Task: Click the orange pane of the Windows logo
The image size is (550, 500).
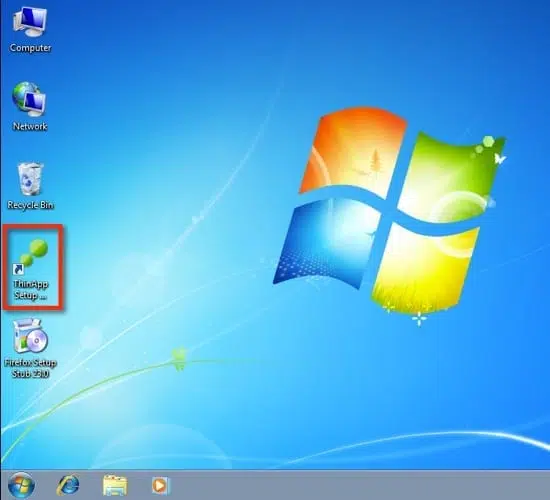Action: point(353,152)
